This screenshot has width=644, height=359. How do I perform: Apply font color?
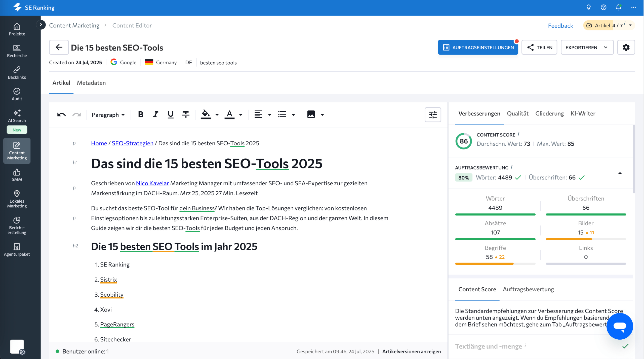click(229, 115)
